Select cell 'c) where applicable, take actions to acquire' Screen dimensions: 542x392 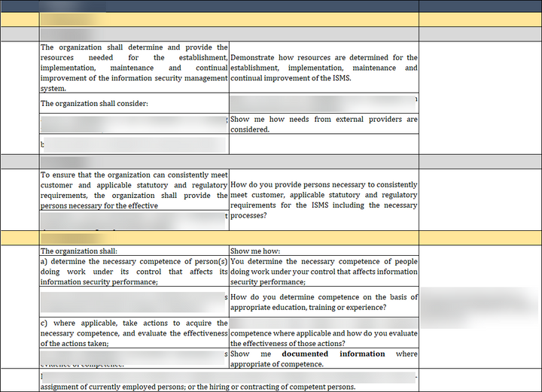(134, 333)
